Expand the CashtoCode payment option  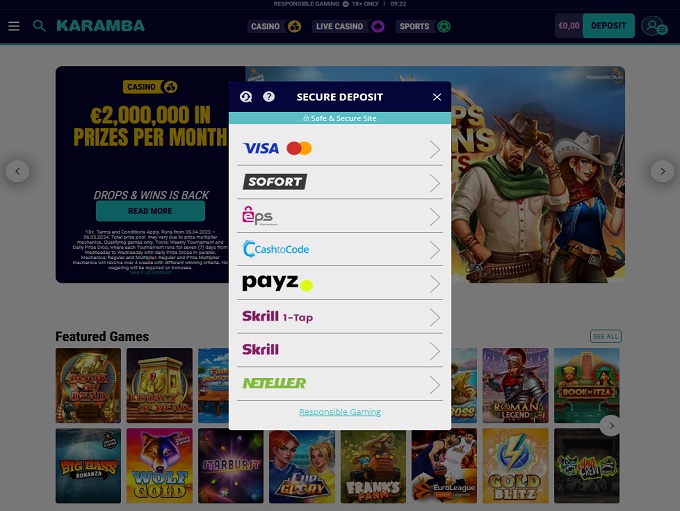pos(340,249)
